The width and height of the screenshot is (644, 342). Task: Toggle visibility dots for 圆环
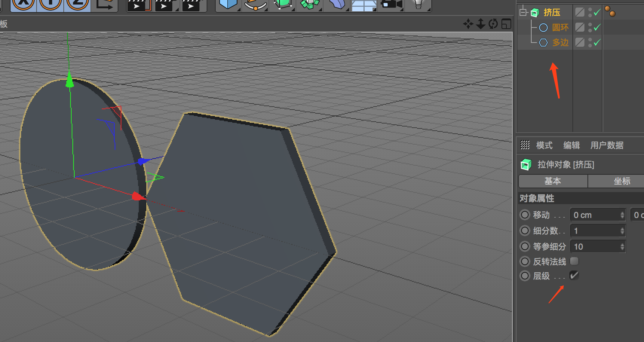coord(590,27)
